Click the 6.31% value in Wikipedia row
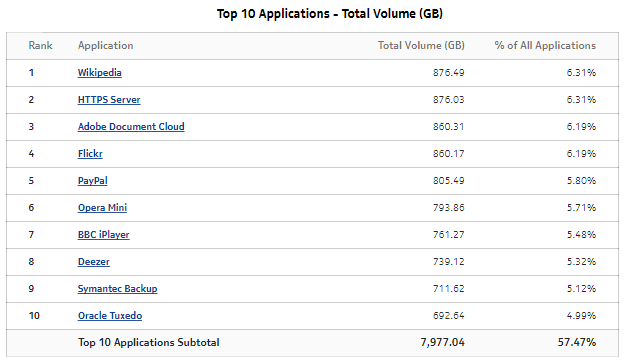The image size is (626, 360). click(x=581, y=73)
